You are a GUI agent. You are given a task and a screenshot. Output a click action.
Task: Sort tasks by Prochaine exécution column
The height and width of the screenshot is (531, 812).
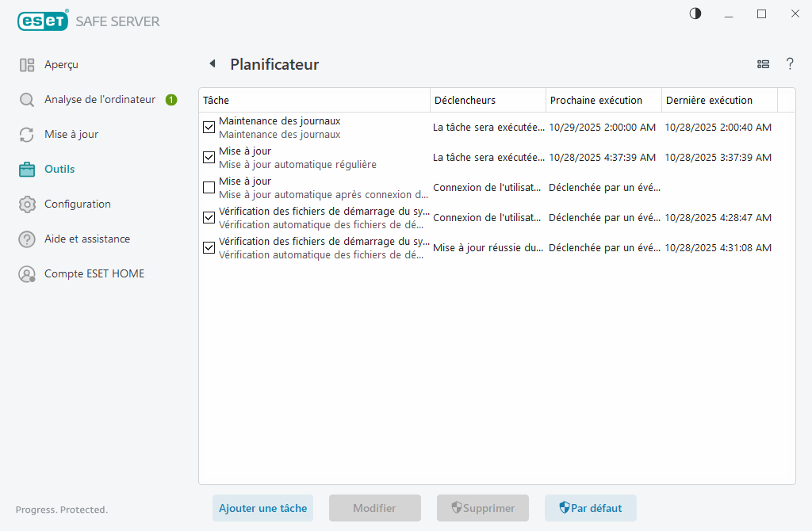596,99
